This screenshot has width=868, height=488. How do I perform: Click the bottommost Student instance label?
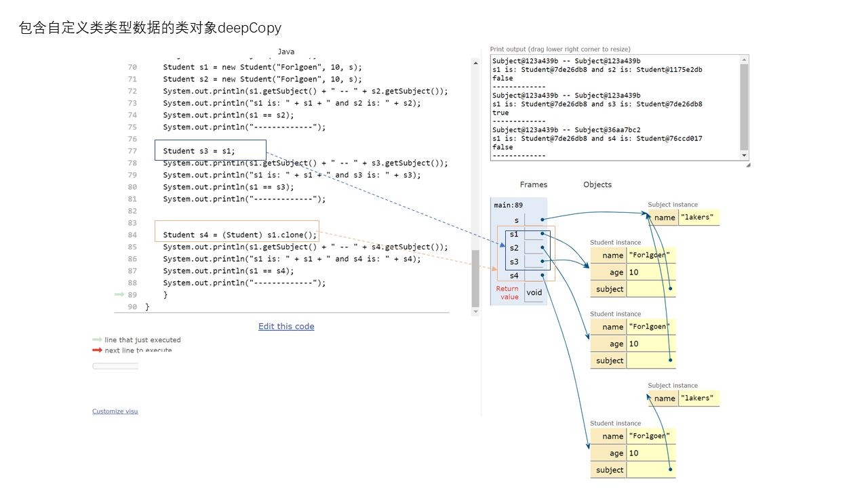pyautogui.click(x=615, y=424)
